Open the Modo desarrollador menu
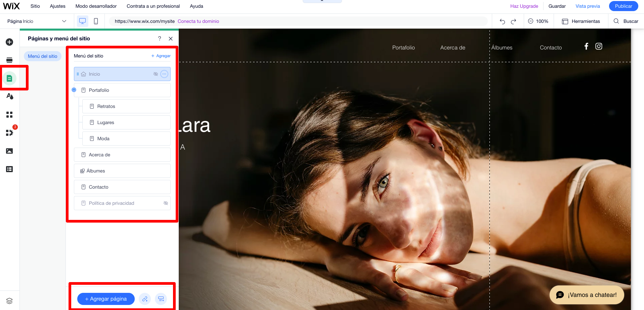 [96, 6]
